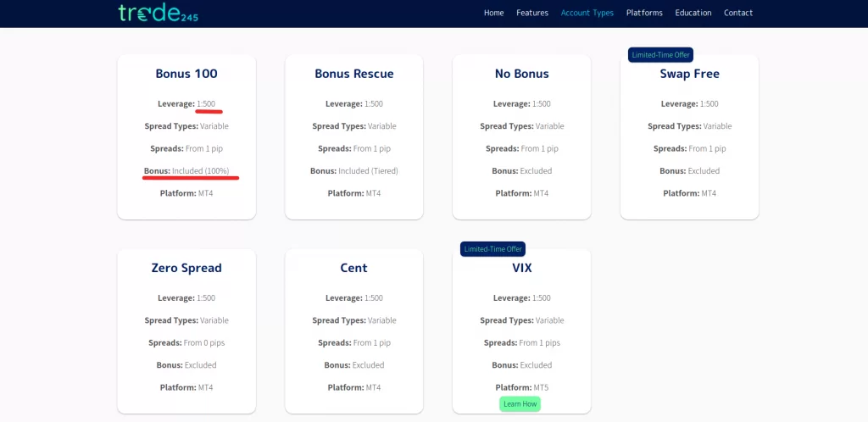Click Spreads From 0 pips in Zero Spread
868x422 pixels.
point(186,343)
